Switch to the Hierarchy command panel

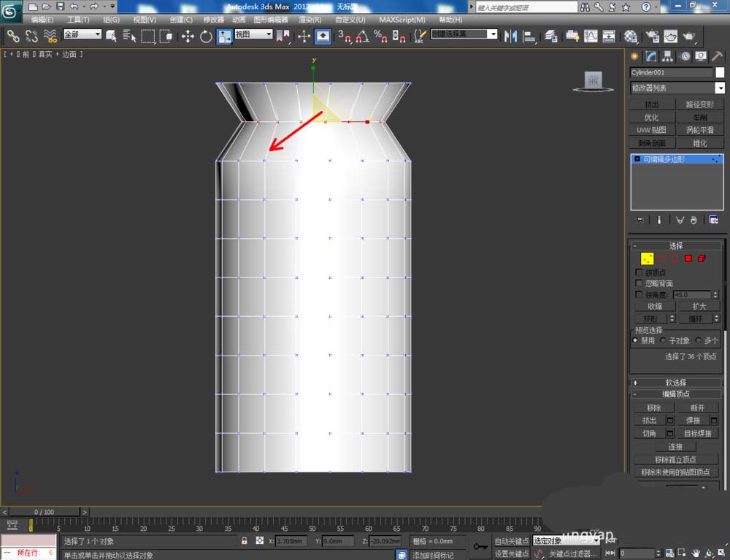pos(668,56)
